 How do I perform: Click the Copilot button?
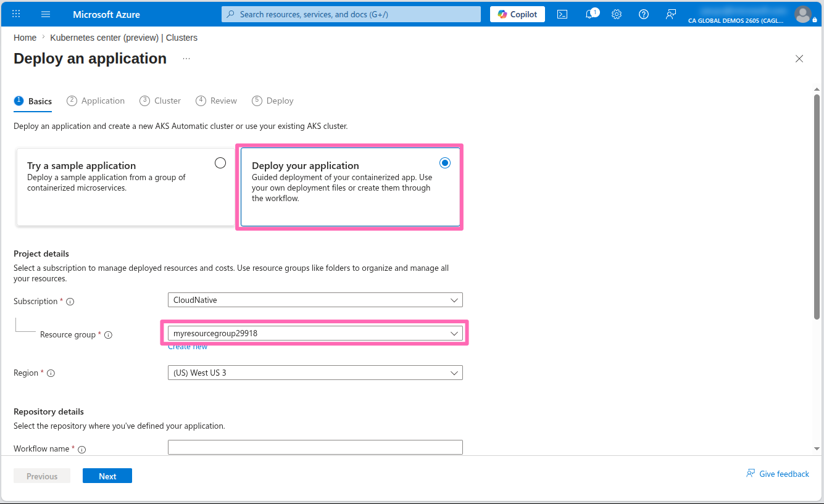pyautogui.click(x=517, y=14)
